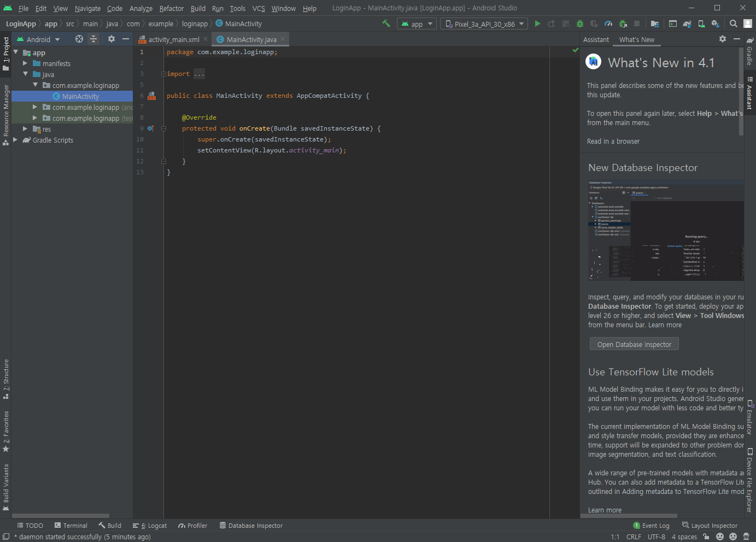Expand the res folder

(x=25, y=129)
